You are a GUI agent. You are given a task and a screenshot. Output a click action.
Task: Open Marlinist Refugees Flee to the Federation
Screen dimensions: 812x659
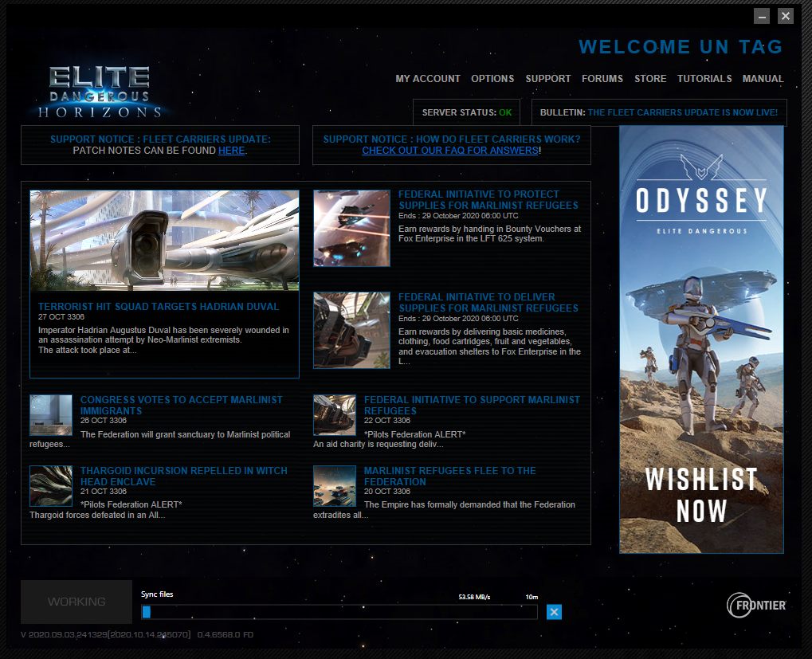point(450,477)
